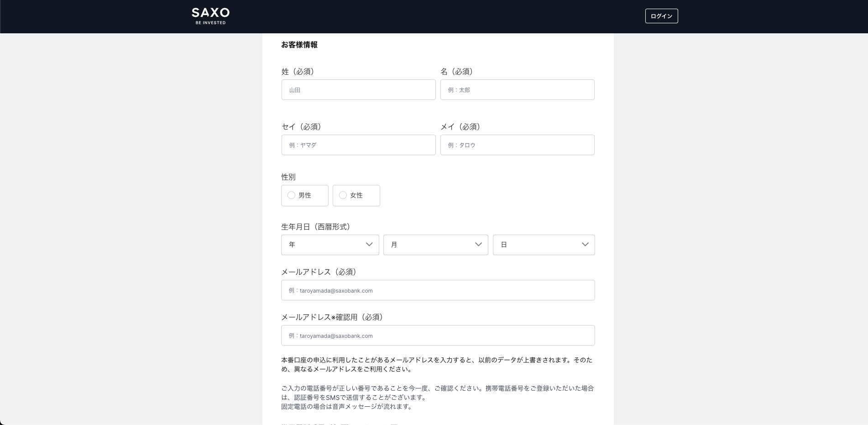
Task: Click the 姓（必須） last name field
Action: (358, 89)
